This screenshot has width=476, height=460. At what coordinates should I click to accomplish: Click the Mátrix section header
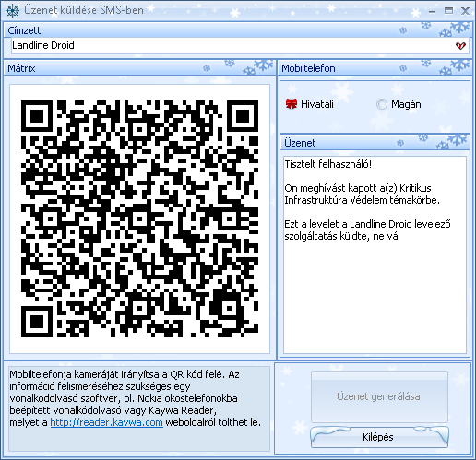140,68
